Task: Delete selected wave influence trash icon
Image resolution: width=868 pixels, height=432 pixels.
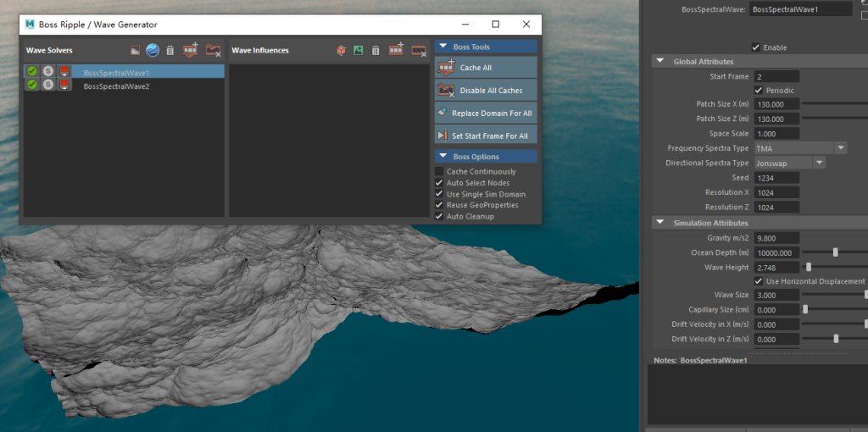Action: 376,50
